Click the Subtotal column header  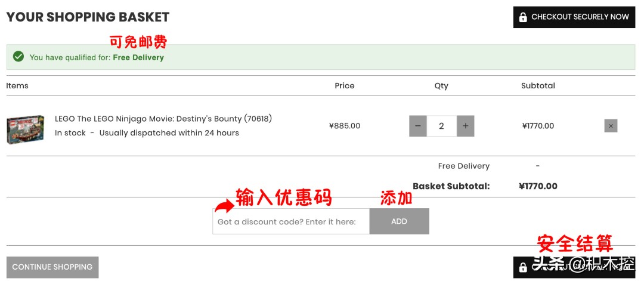538,86
